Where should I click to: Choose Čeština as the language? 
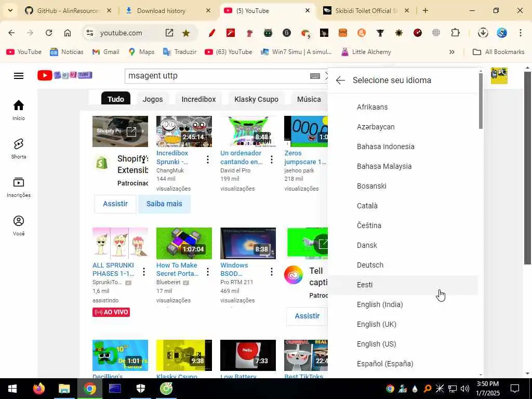coord(404,225)
